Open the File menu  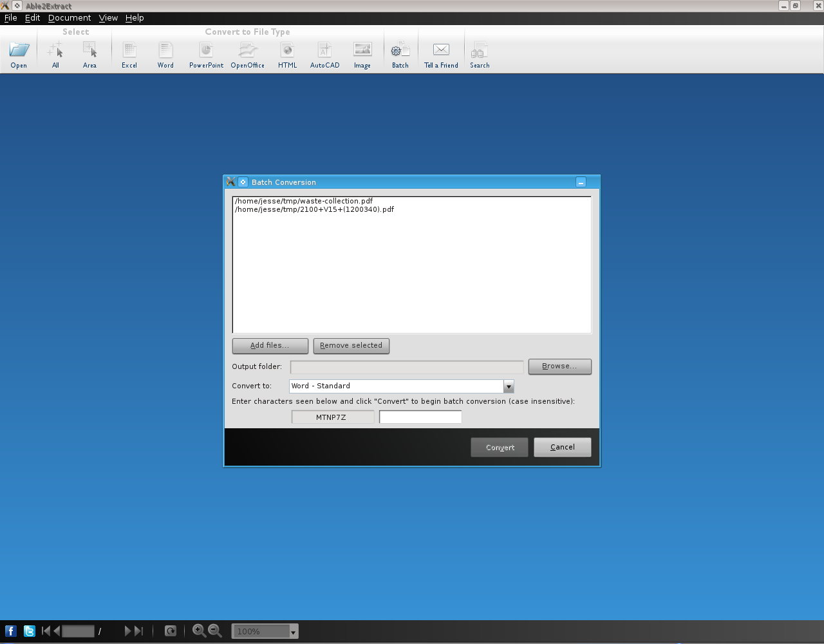(10, 18)
